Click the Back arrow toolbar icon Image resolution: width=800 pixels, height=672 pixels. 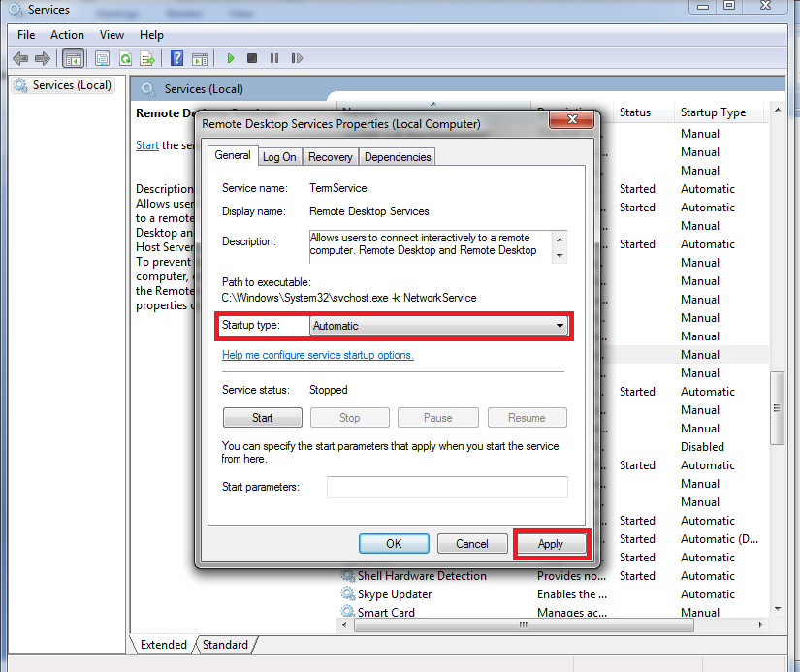coord(20,59)
